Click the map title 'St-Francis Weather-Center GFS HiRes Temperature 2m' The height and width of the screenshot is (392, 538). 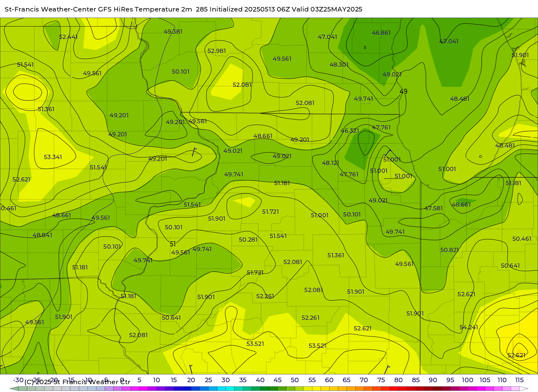98,9
